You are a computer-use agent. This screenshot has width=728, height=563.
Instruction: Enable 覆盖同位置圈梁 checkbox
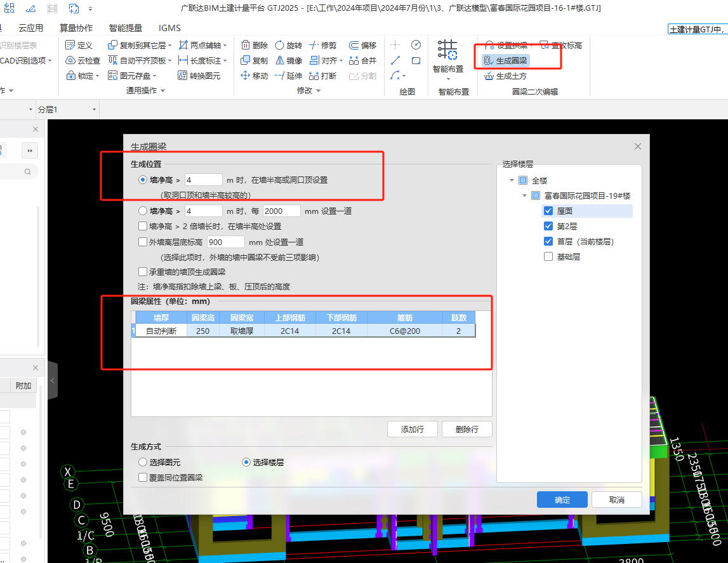143,477
